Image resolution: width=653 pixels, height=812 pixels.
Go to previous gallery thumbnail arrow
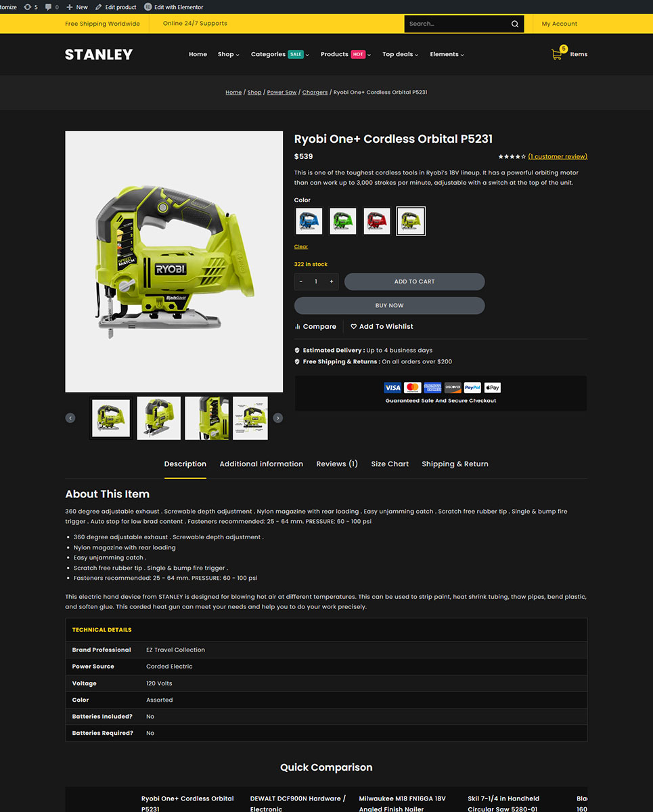[x=70, y=418]
